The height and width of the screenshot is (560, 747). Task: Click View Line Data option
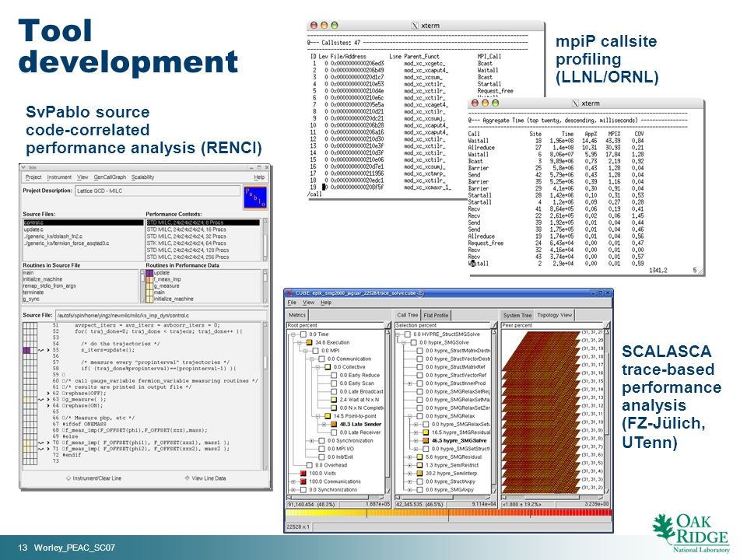coord(205,478)
